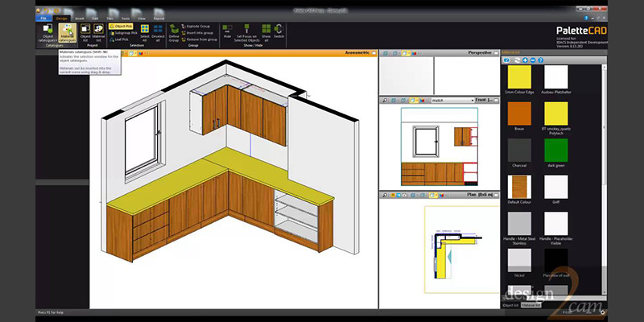Viewport: 644px width, 322px height.
Task: Click the highlighted render mode icon in Front toolbar
Action: [413, 100]
